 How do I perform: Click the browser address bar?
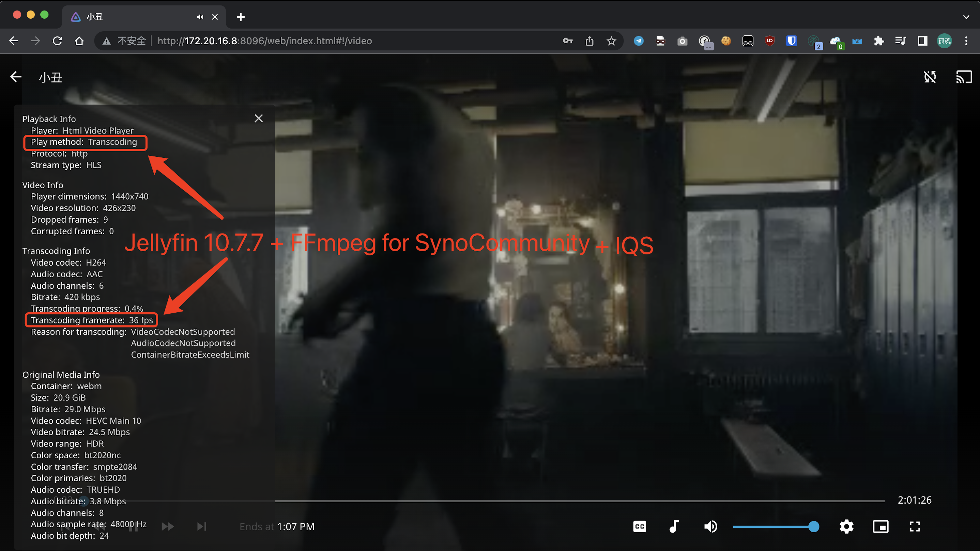[342, 41]
